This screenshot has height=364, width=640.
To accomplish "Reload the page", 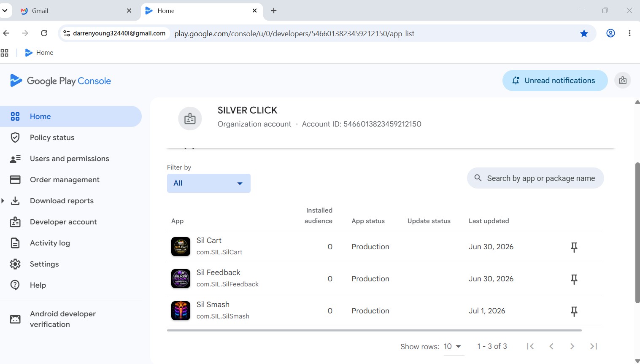I will click(x=44, y=33).
